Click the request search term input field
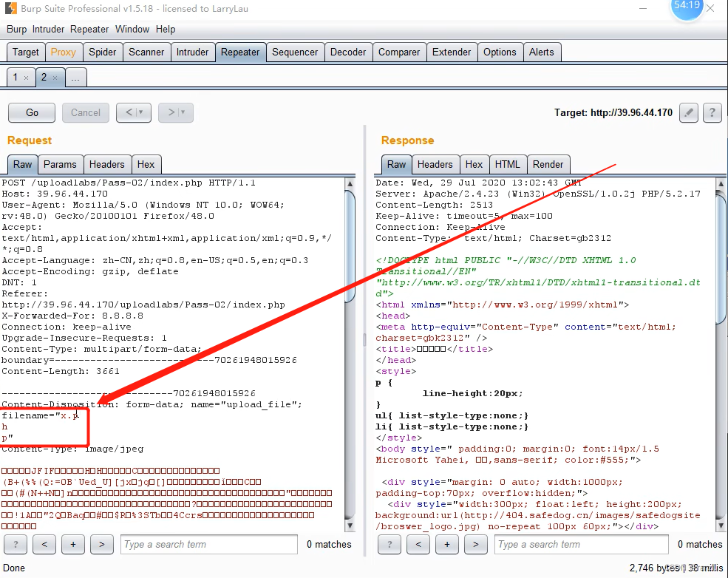Image resolution: width=728 pixels, height=578 pixels. [x=209, y=544]
